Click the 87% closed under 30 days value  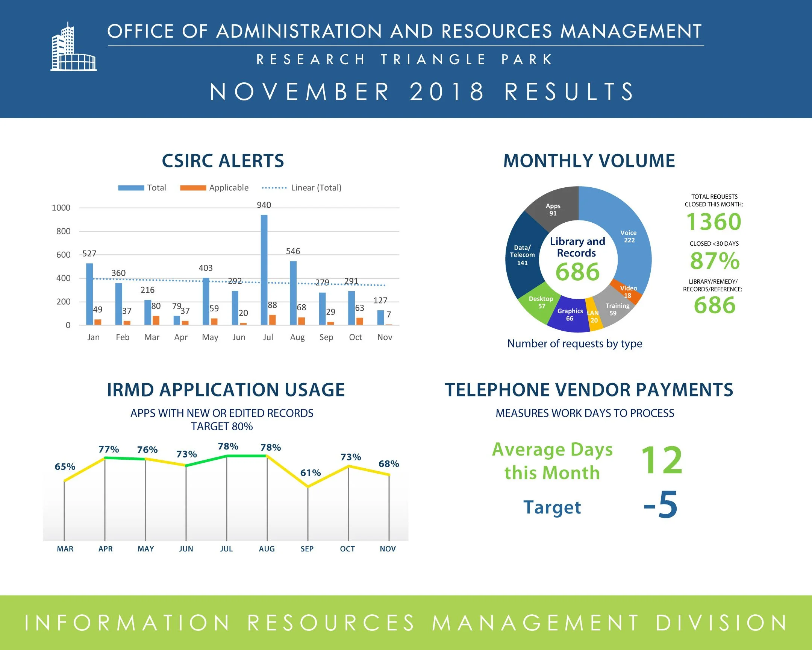coord(715,261)
